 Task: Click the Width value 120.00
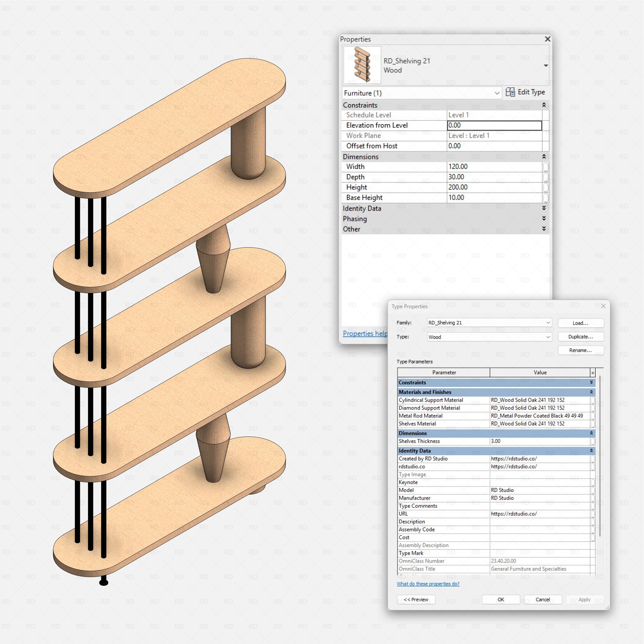pyautogui.click(x=494, y=167)
